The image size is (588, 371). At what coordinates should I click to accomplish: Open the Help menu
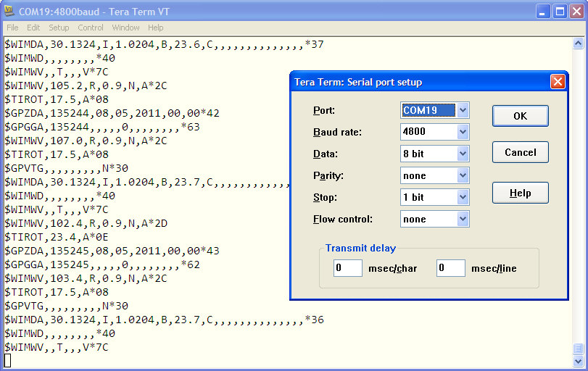(155, 28)
